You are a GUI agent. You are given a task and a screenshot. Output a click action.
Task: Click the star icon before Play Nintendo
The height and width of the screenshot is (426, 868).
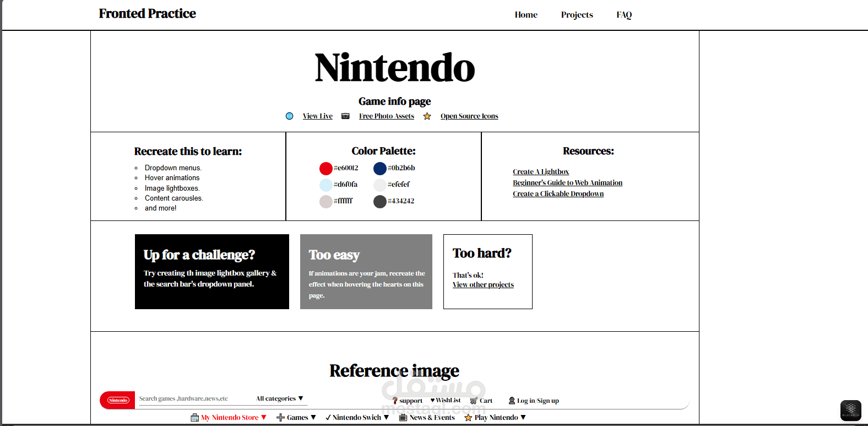click(468, 417)
